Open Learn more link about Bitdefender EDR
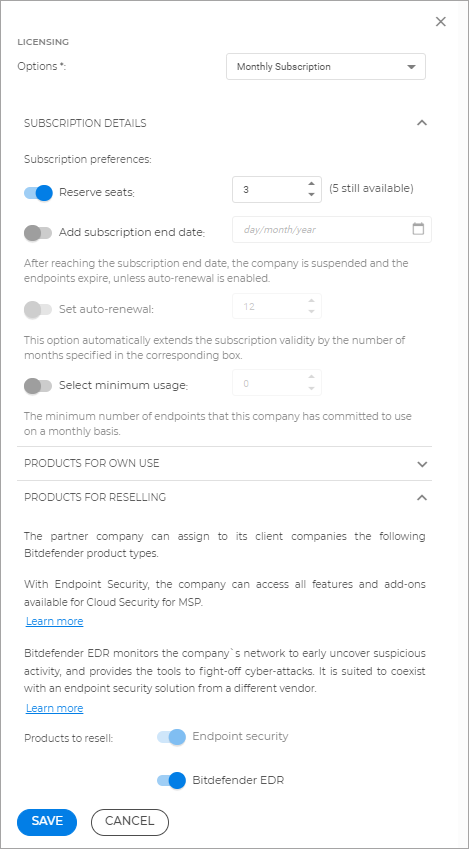 [x=55, y=708]
